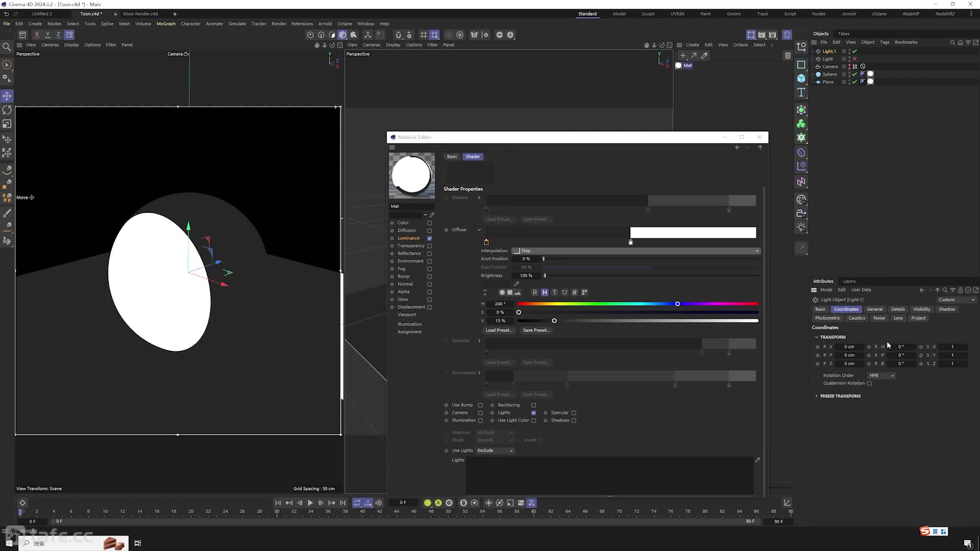The width and height of the screenshot is (980, 551).
Task: Enable the Transparency channel checkbox
Action: coord(429,246)
